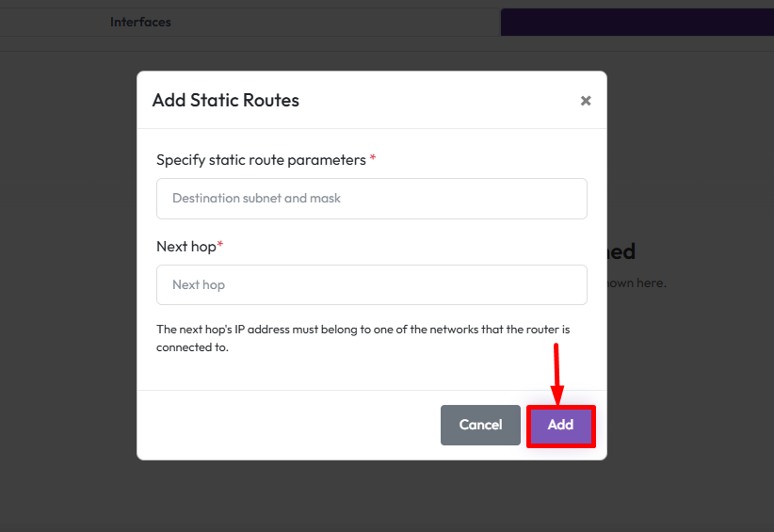Click the partially hidden "own here." text
The width and height of the screenshot is (774, 532).
point(637,282)
